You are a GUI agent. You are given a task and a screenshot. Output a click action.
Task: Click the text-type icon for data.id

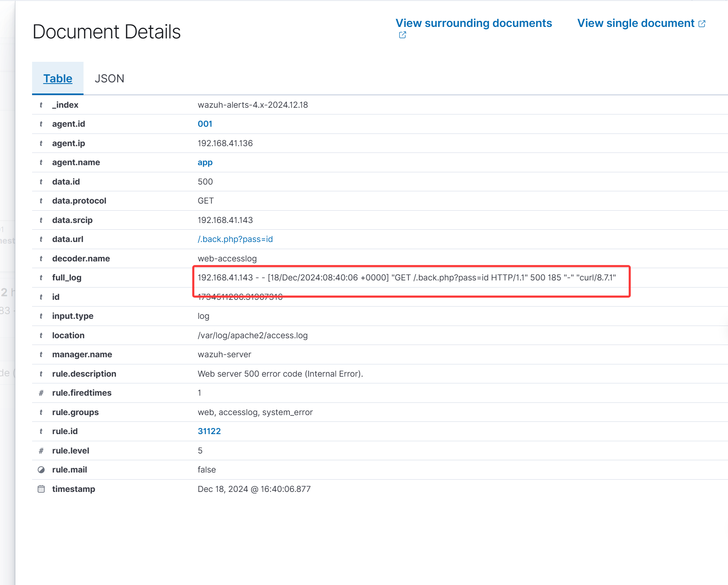41,182
